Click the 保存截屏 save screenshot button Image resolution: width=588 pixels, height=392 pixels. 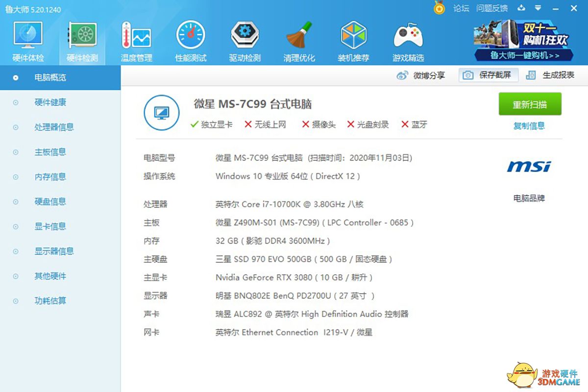[489, 75]
